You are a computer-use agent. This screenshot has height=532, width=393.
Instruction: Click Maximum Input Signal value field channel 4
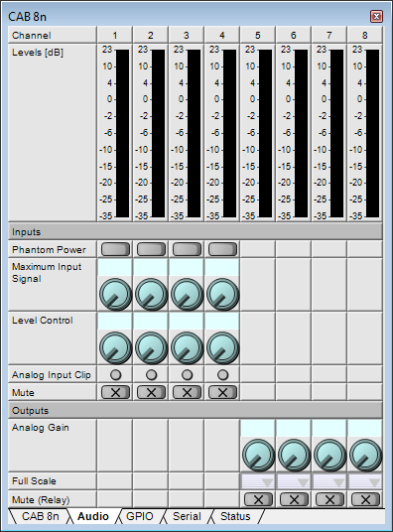click(x=222, y=267)
